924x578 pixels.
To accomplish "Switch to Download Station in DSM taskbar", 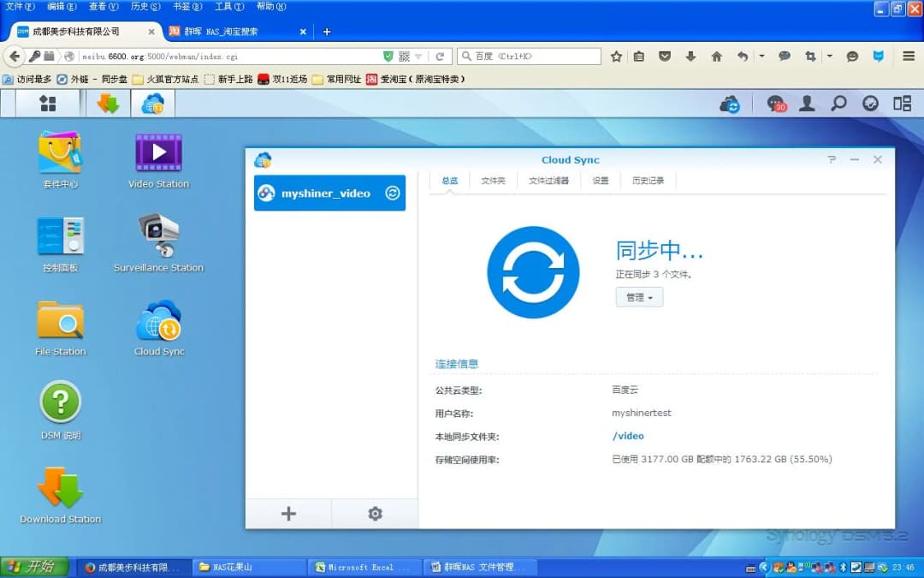I will 108,104.
